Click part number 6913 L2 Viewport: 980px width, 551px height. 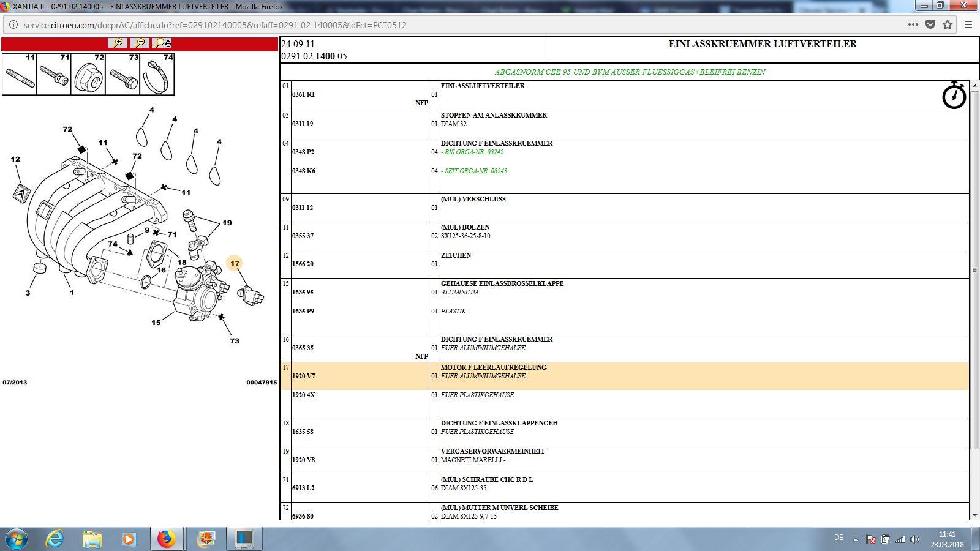pyautogui.click(x=303, y=488)
